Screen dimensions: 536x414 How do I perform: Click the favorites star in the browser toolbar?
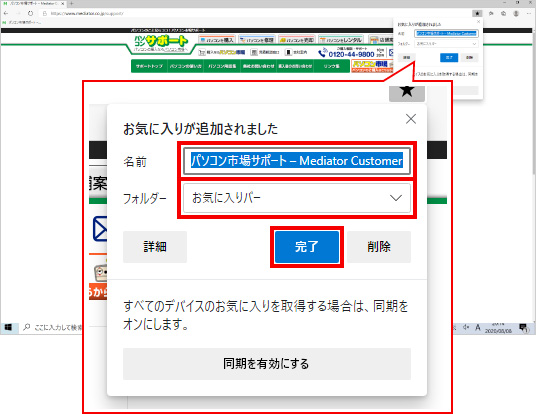tap(477, 13)
